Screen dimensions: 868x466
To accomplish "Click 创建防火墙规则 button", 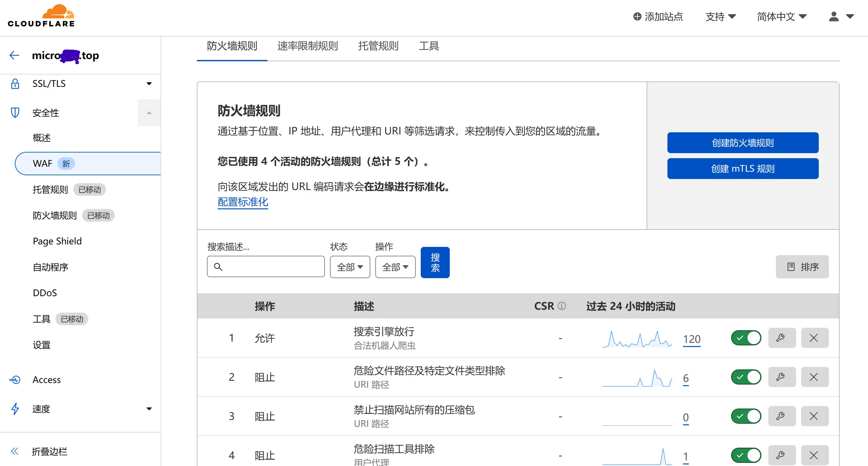I will (x=743, y=143).
